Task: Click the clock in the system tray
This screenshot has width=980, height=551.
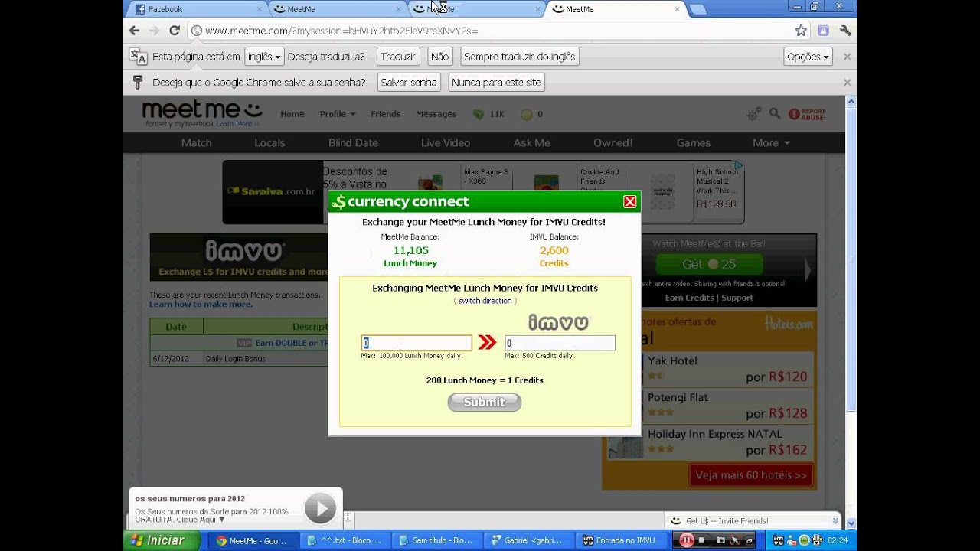Action: (837, 540)
